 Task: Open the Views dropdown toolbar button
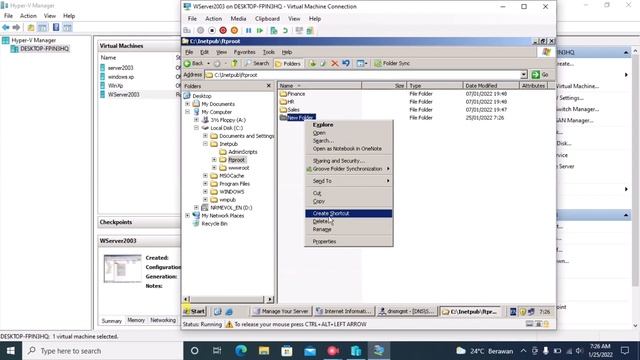click(x=362, y=63)
